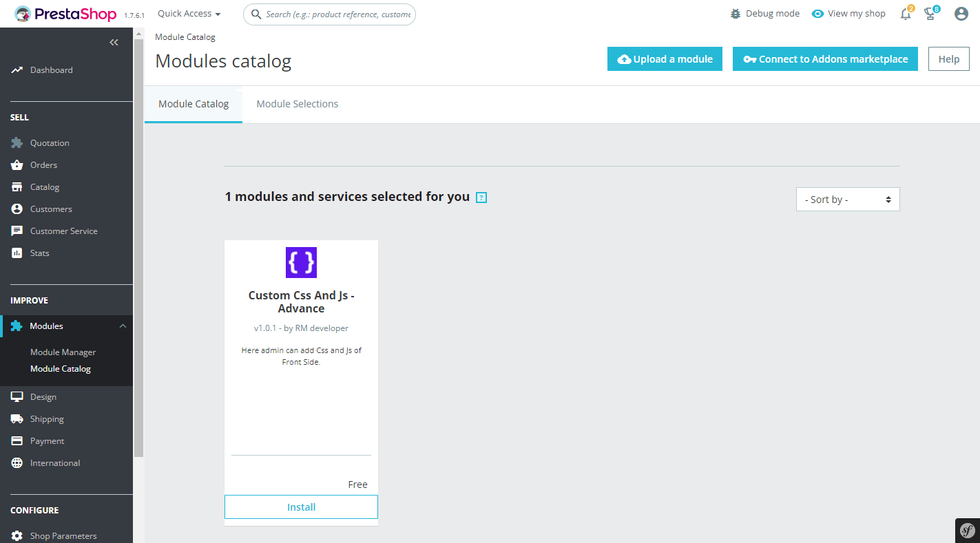
Task: Click the Shop Parameters gear icon
Action: 17,536
